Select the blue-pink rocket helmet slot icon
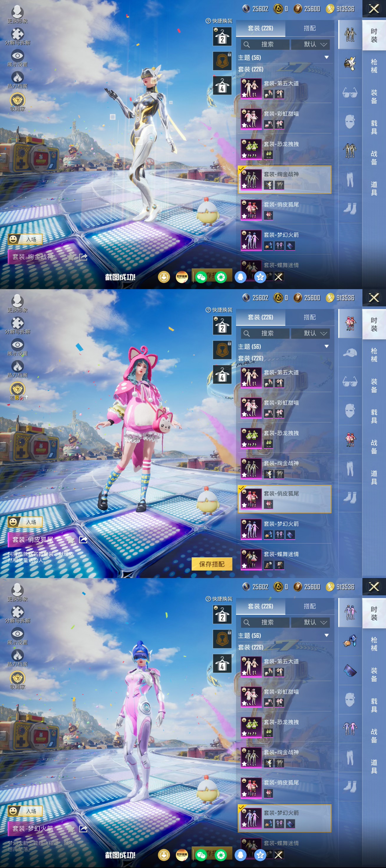 [x=350, y=641]
